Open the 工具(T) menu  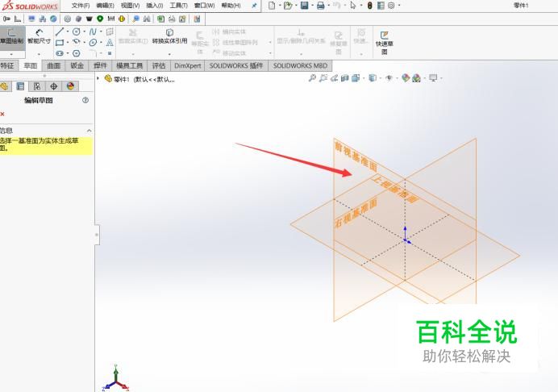click(179, 6)
